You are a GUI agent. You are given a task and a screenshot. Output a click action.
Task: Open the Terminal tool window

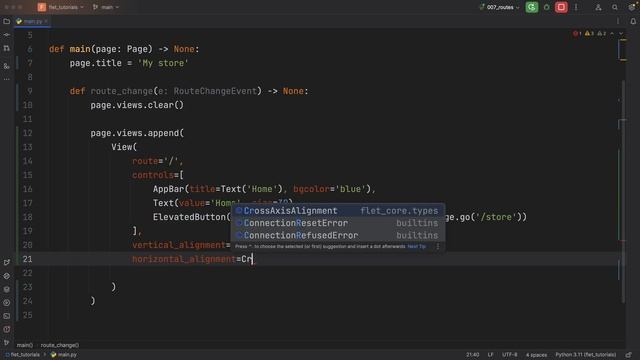7,316
